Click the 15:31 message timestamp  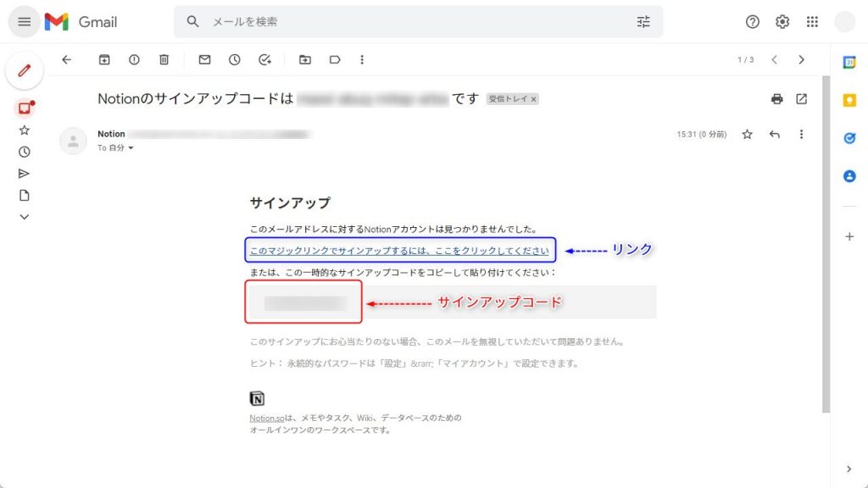point(701,135)
